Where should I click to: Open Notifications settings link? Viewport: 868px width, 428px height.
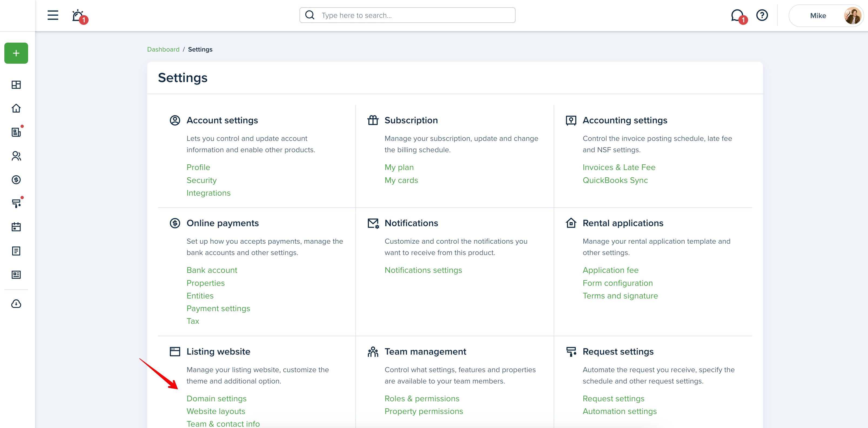(423, 270)
